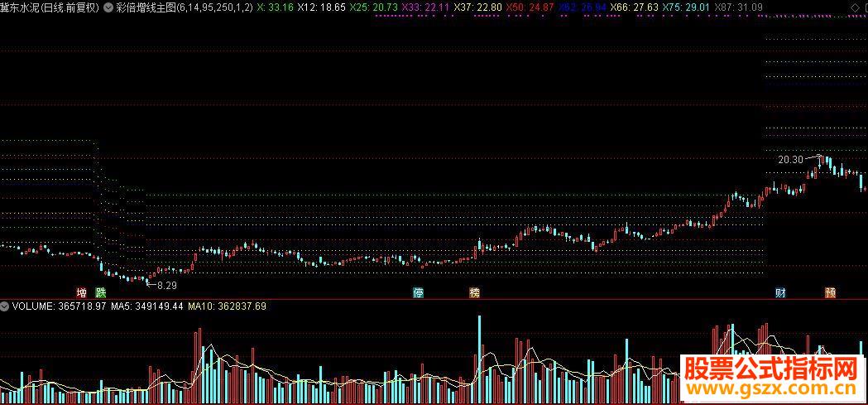The width and height of the screenshot is (868, 405).
Task: Expand the VOLUME indicator dropdown arrow
Action: click(4, 306)
